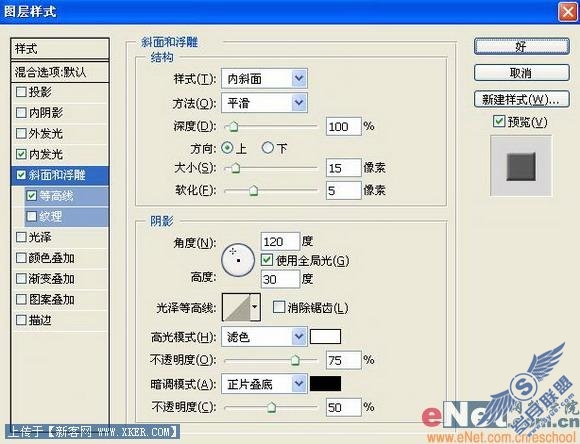The width and height of the screenshot is (580, 444).
Task: Select the 纹理 texture sub-item
Action: tap(67, 216)
